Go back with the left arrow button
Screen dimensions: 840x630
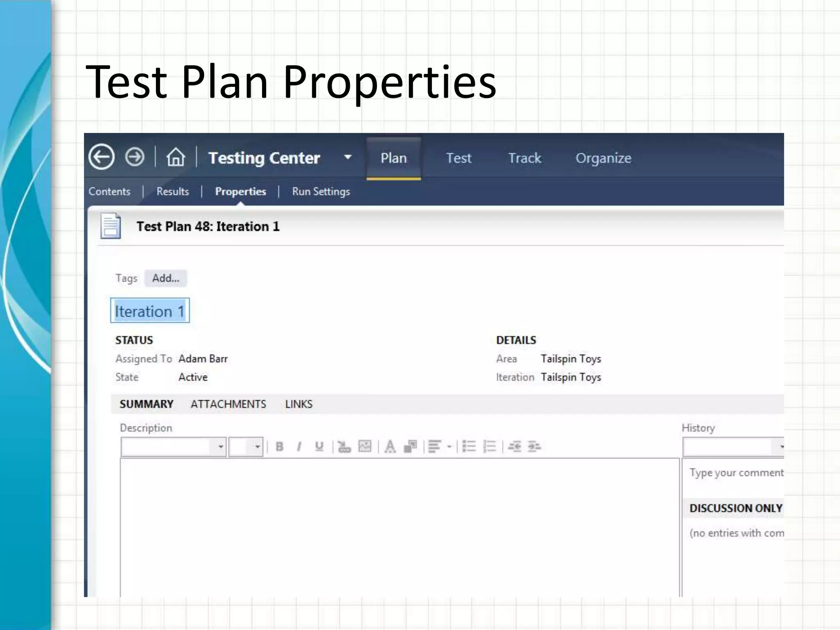click(101, 157)
